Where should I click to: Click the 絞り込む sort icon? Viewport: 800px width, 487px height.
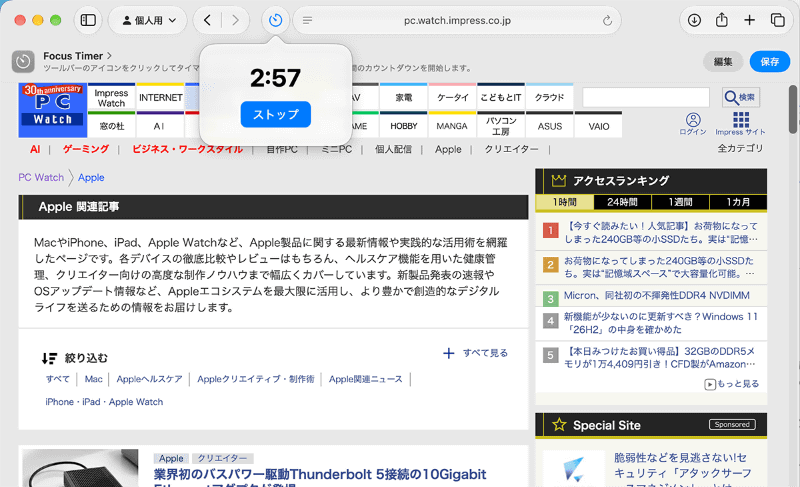49,358
